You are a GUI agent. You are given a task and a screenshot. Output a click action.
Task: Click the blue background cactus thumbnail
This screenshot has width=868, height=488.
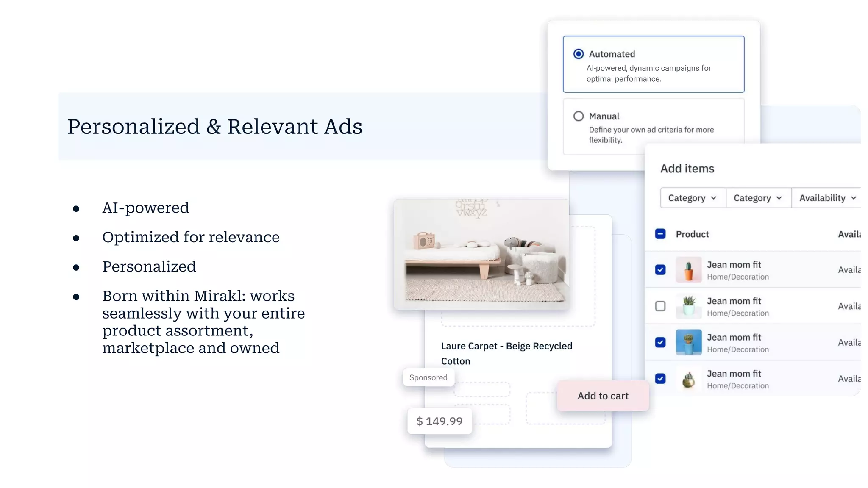(x=689, y=342)
